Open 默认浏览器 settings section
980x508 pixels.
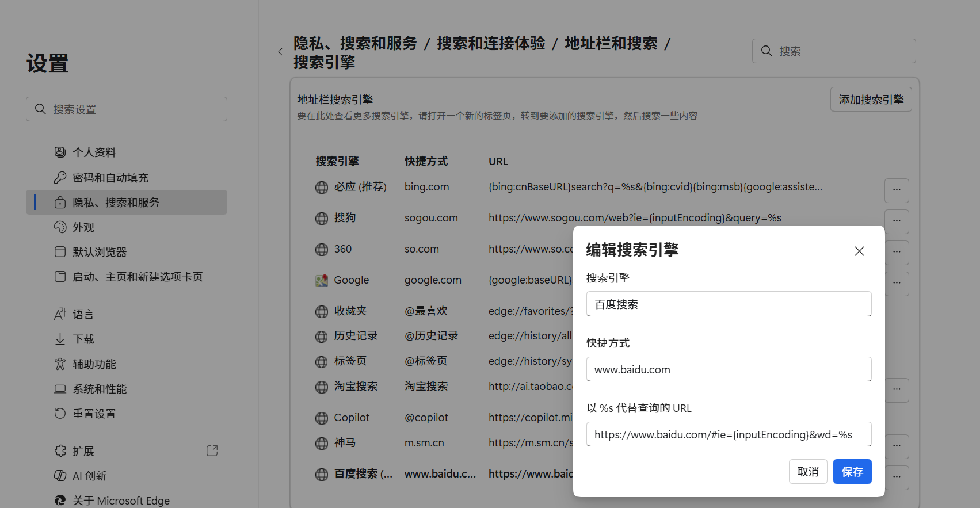[x=100, y=252]
